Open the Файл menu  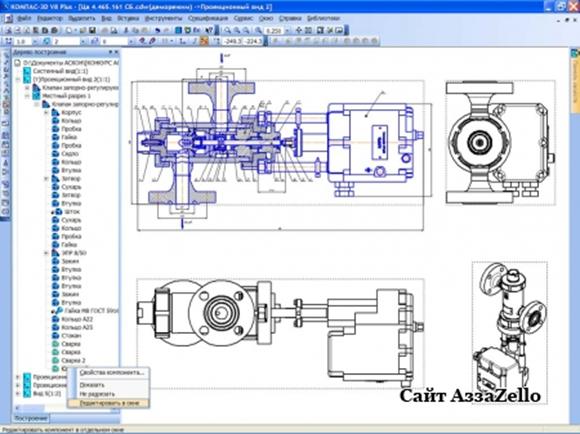tap(24, 18)
